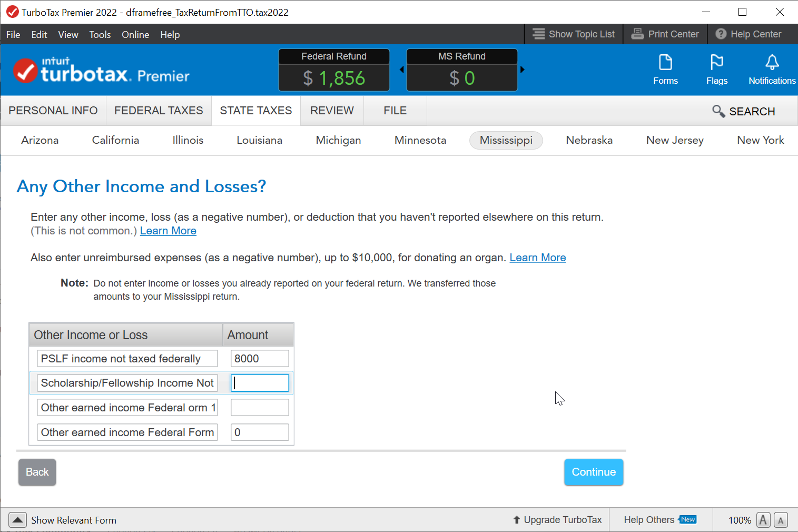Click the 'Other Income or Loss' column header
Viewport: 798px width, 532px height.
tap(126, 335)
